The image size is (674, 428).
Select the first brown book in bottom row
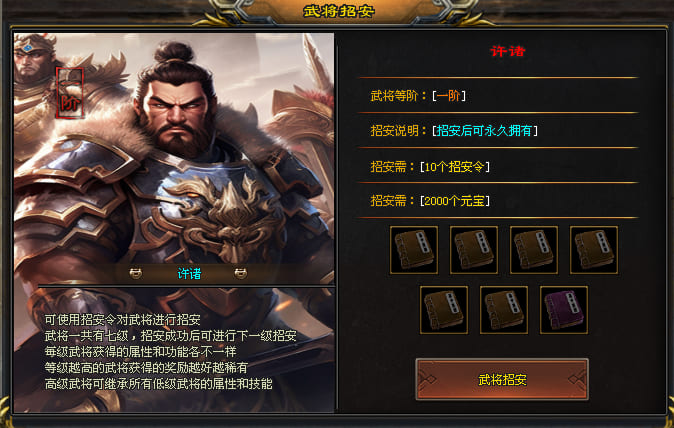tap(444, 310)
